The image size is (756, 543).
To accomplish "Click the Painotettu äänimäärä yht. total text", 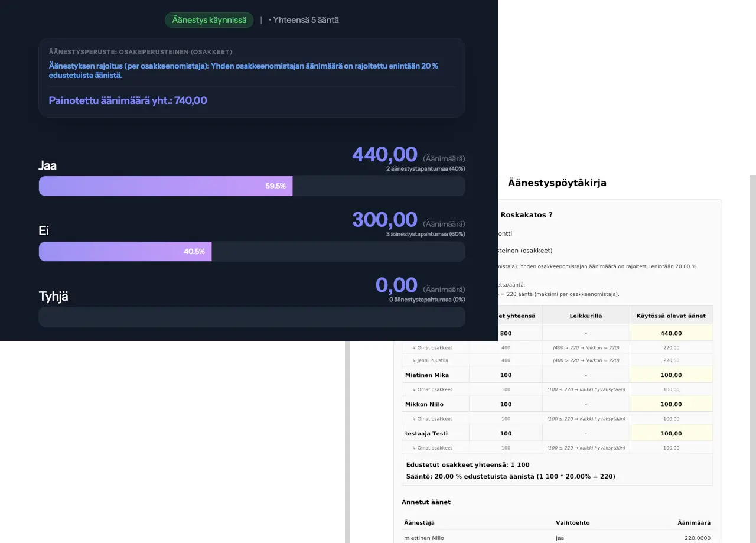I will coord(128,100).
